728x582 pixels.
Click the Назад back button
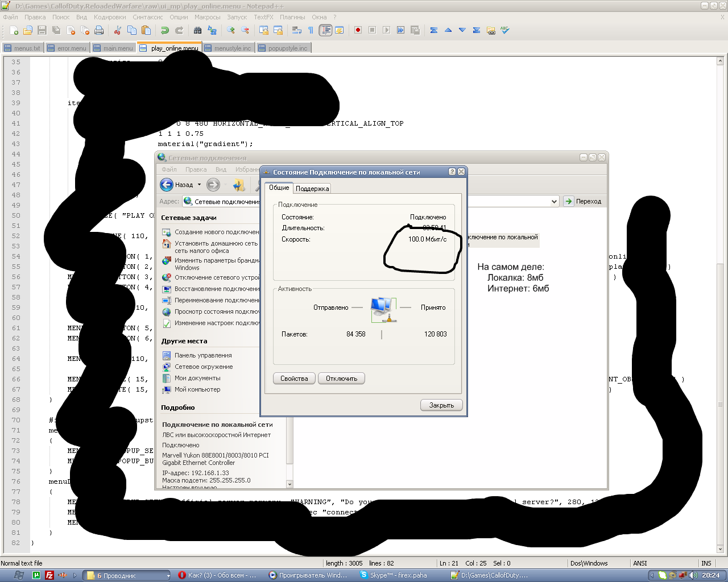(x=177, y=185)
